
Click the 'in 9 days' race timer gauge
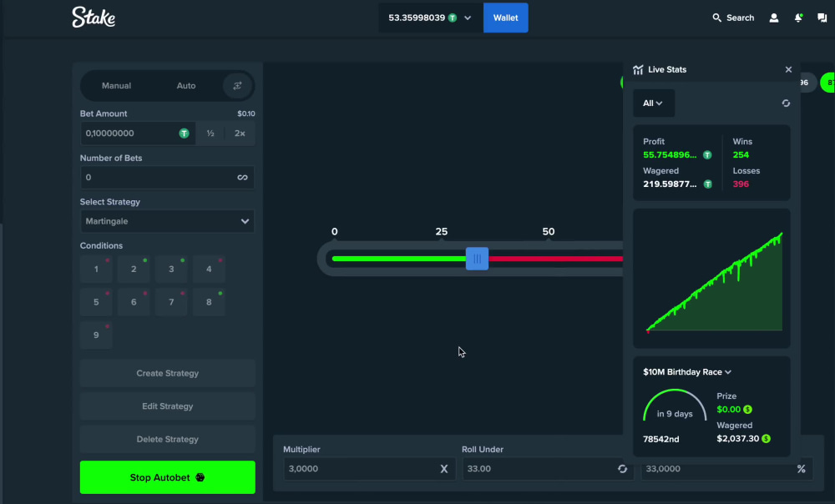tap(675, 406)
